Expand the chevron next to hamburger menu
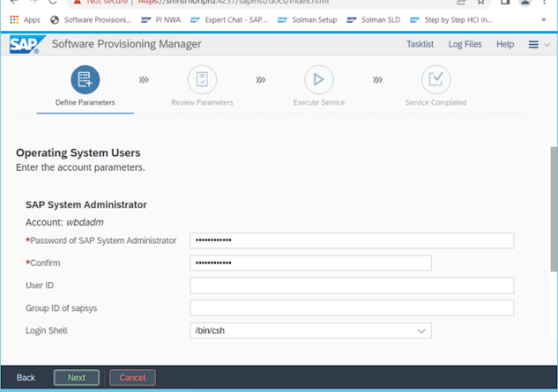The width and height of the screenshot is (558, 392). [547, 45]
